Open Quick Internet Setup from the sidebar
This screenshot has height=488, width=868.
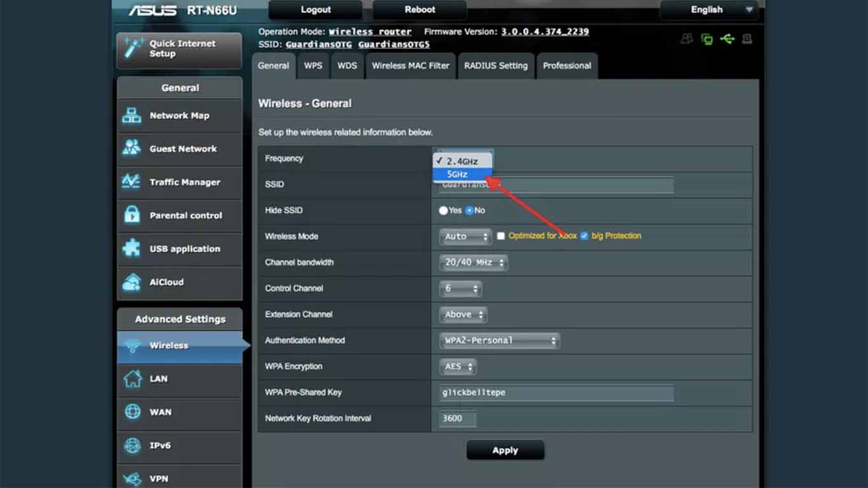coord(179,50)
